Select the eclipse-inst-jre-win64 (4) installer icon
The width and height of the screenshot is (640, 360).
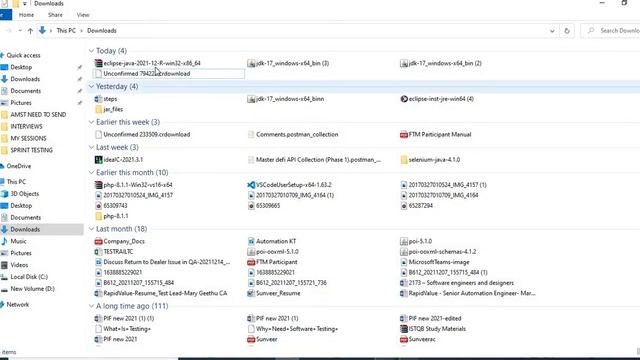tap(404, 99)
